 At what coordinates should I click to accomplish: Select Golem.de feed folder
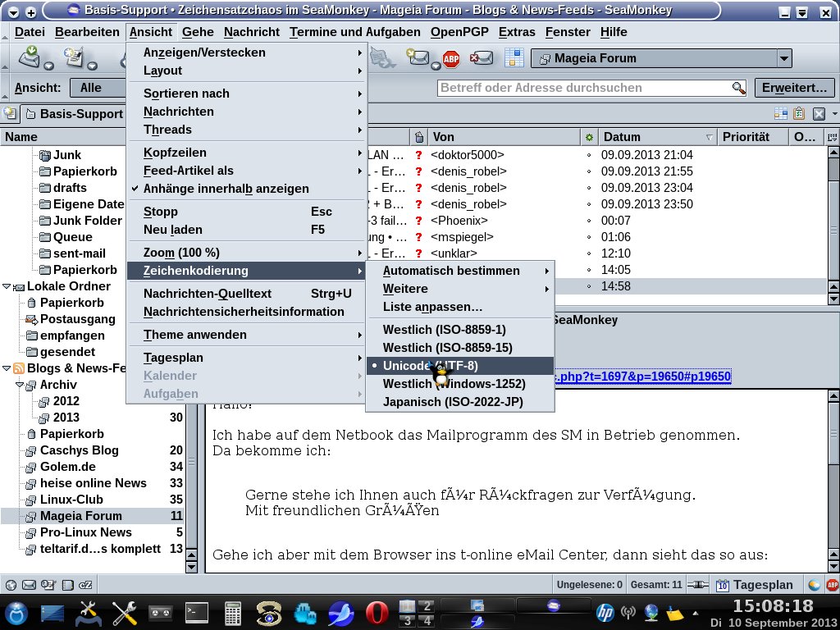(x=67, y=467)
